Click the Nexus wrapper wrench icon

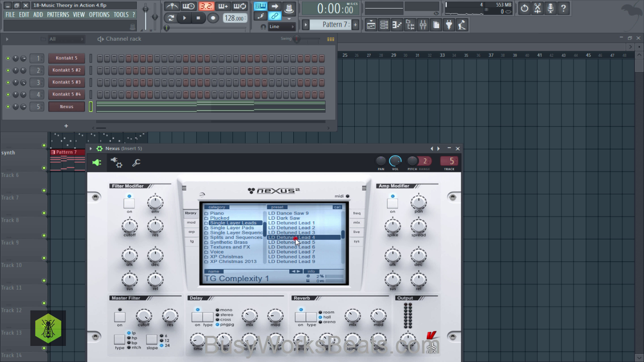pyautogui.click(x=136, y=162)
